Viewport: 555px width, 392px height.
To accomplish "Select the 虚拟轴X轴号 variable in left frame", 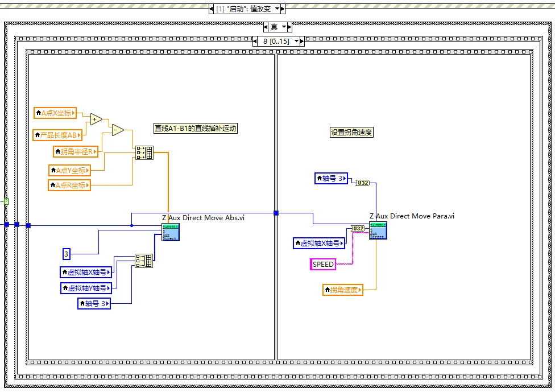I will (x=86, y=273).
